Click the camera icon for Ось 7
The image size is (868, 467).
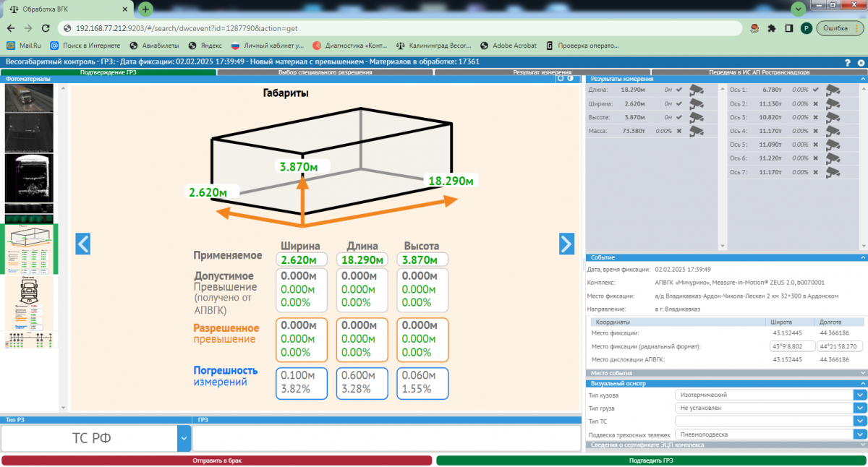pos(833,173)
